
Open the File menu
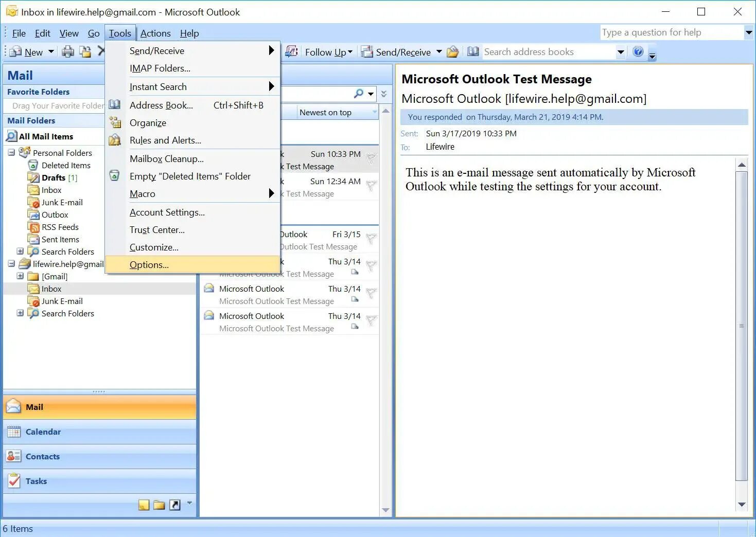pos(19,33)
